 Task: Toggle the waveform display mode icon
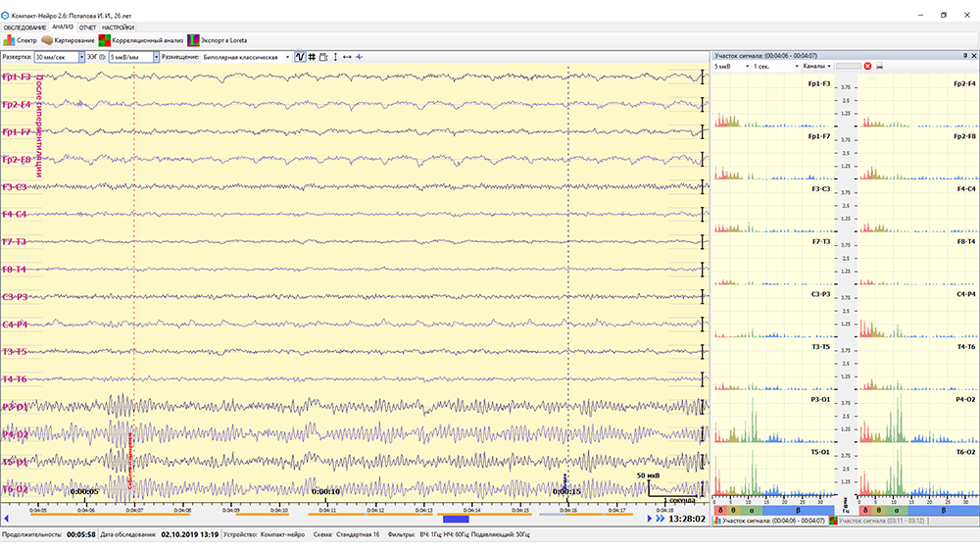pos(300,57)
